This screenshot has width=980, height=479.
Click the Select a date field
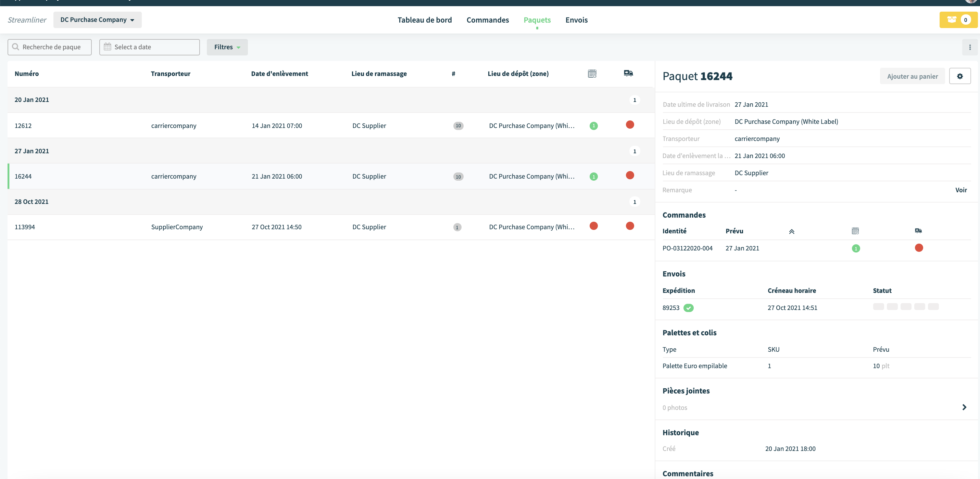tap(150, 47)
